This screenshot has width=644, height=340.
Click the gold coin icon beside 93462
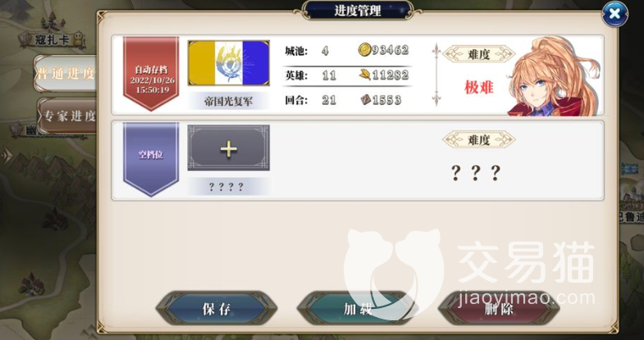364,50
